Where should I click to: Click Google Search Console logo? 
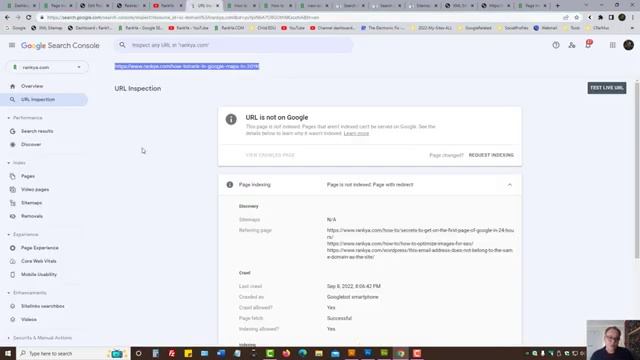click(60, 45)
